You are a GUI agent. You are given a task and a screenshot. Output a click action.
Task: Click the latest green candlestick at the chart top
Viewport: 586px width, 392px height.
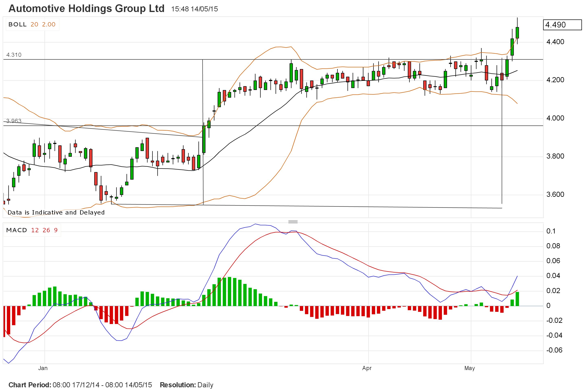pos(517,33)
